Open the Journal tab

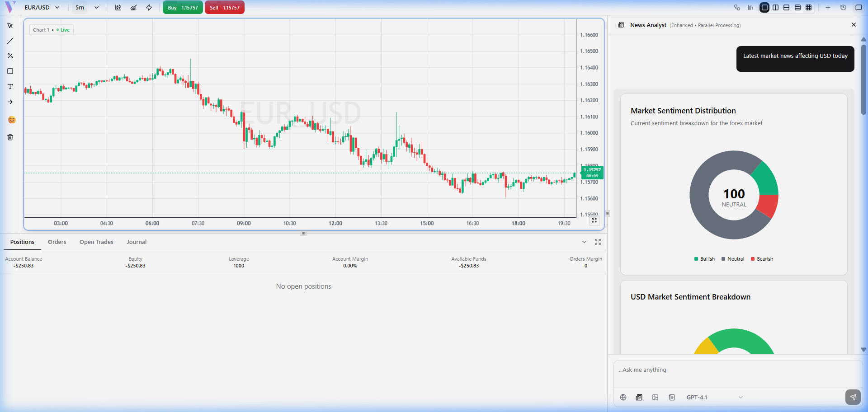pyautogui.click(x=137, y=242)
